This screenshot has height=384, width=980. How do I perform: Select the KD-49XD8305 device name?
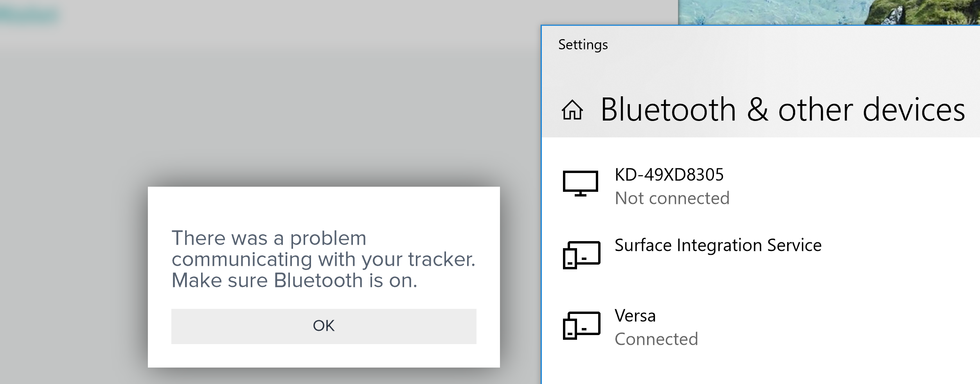point(669,175)
